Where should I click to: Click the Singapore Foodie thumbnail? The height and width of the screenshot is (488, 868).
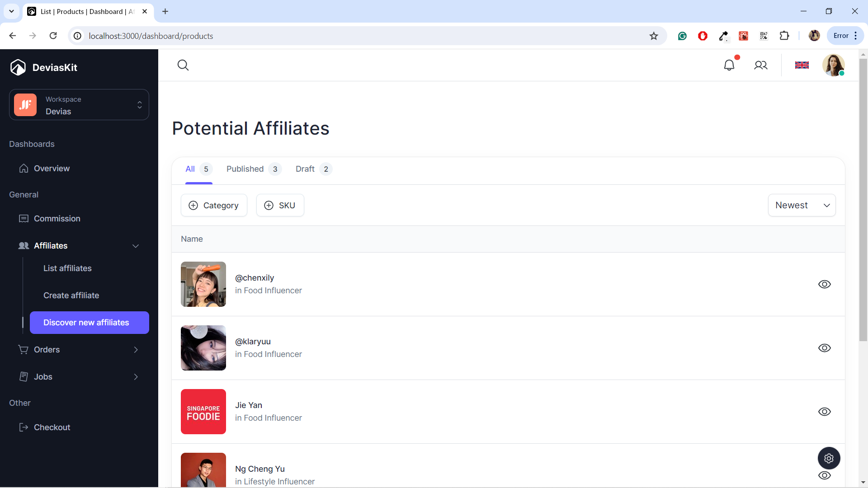(x=203, y=412)
